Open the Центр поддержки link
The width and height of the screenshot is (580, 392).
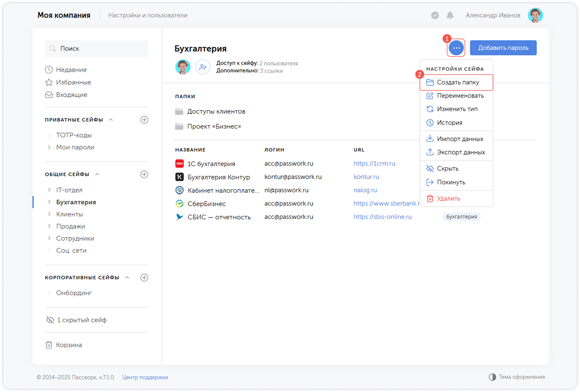pyautogui.click(x=145, y=377)
